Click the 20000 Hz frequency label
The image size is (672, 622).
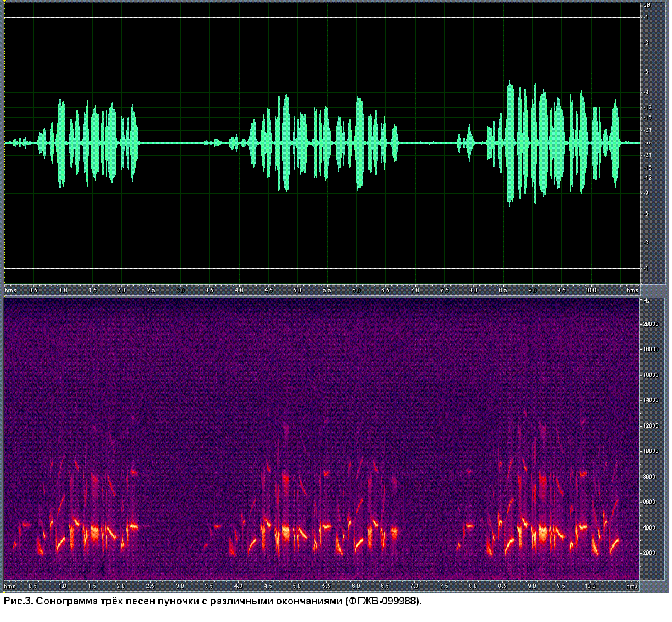tap(651, 325)
